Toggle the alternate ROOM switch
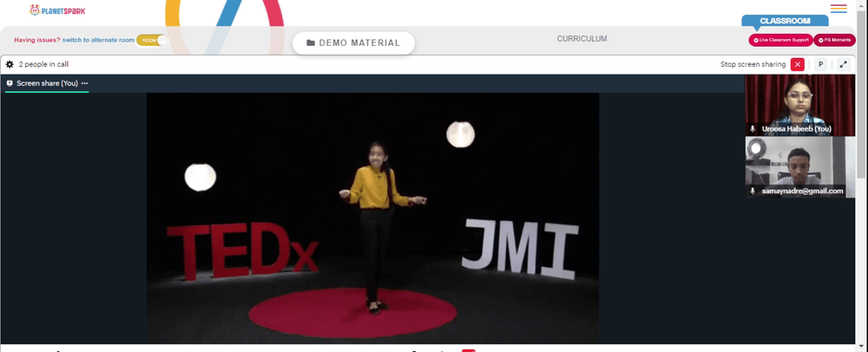The height and width of the screenshot is (352, 868). (x=152, y=41)
